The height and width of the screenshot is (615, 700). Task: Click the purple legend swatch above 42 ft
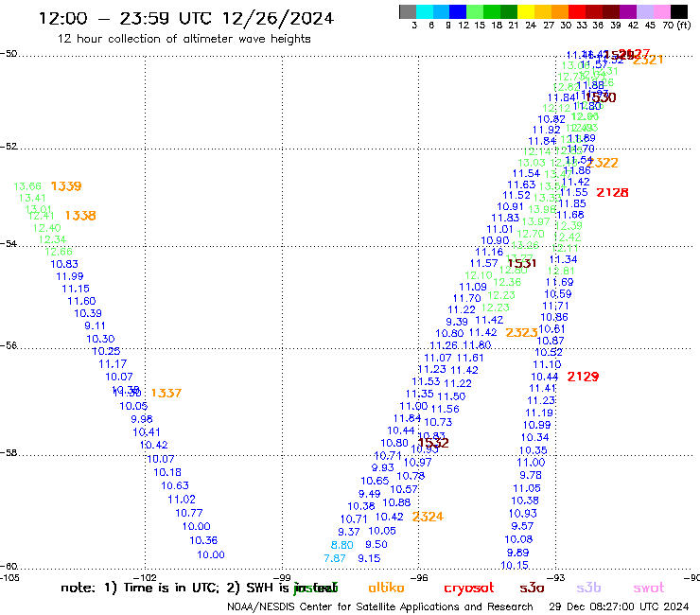(x=627, y=11)
